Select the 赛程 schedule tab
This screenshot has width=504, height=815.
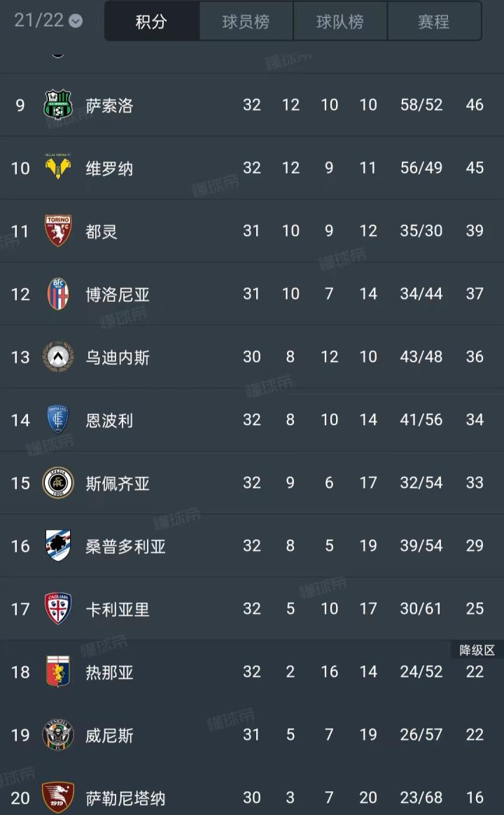433,22
